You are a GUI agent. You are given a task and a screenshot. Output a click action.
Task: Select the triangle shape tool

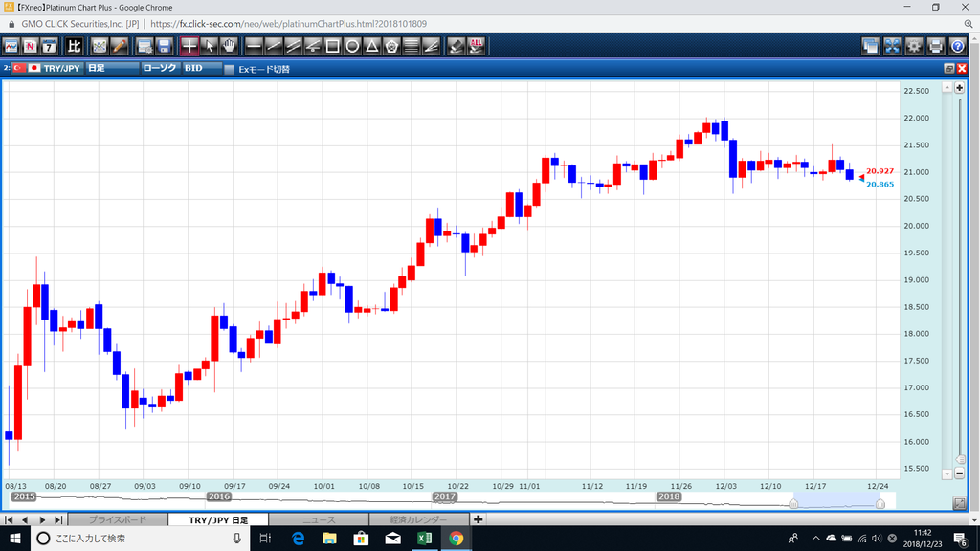(x=372, y=46)
